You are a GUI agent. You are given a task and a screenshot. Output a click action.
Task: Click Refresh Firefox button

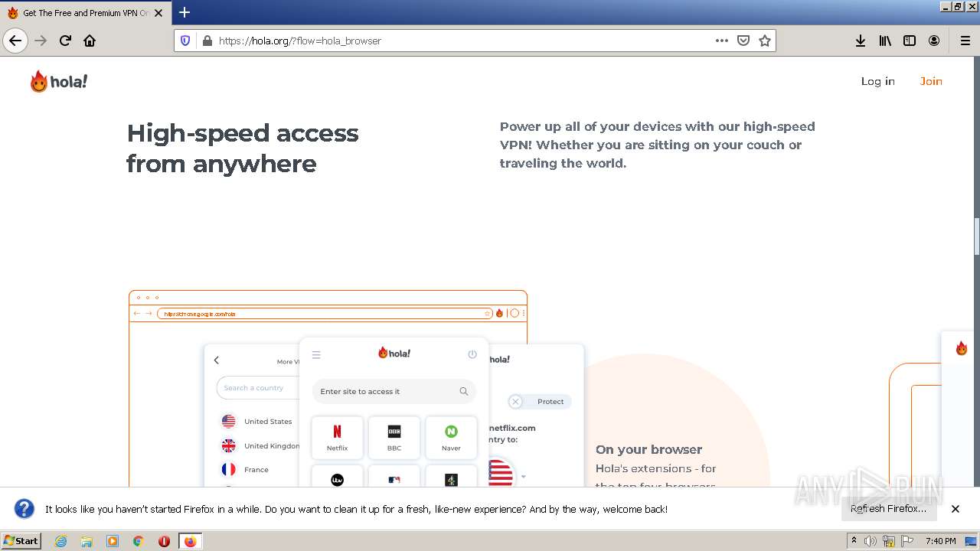click(888, 508)
